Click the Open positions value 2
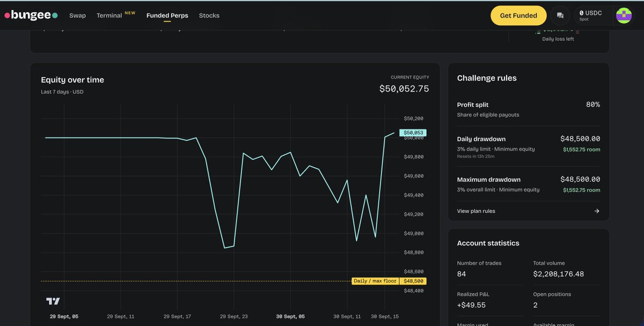This screenshot has width=644, height=326. tap(536, 305)
